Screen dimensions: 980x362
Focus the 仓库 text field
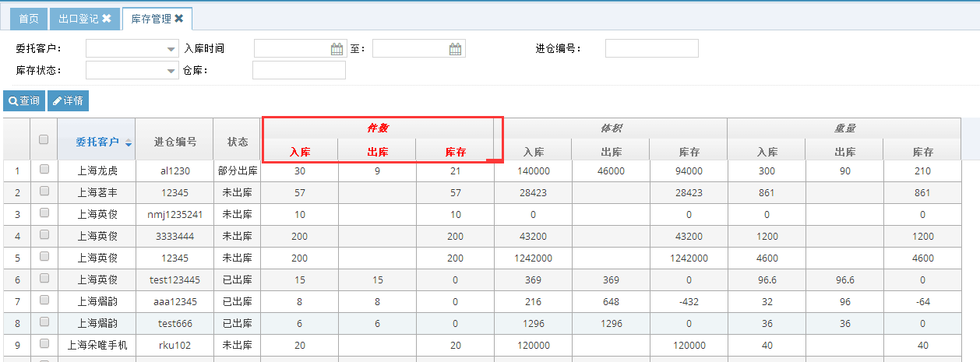click(x=298, y=71)
